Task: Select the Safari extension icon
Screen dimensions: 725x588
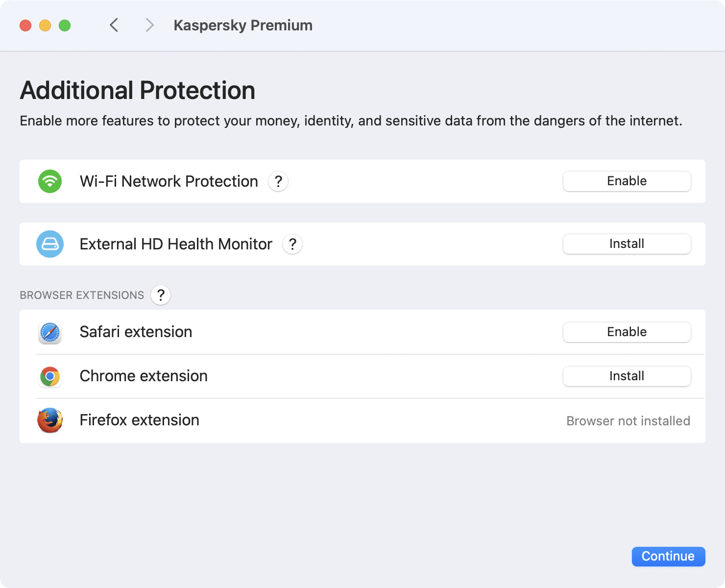Action: pos(49,332)
